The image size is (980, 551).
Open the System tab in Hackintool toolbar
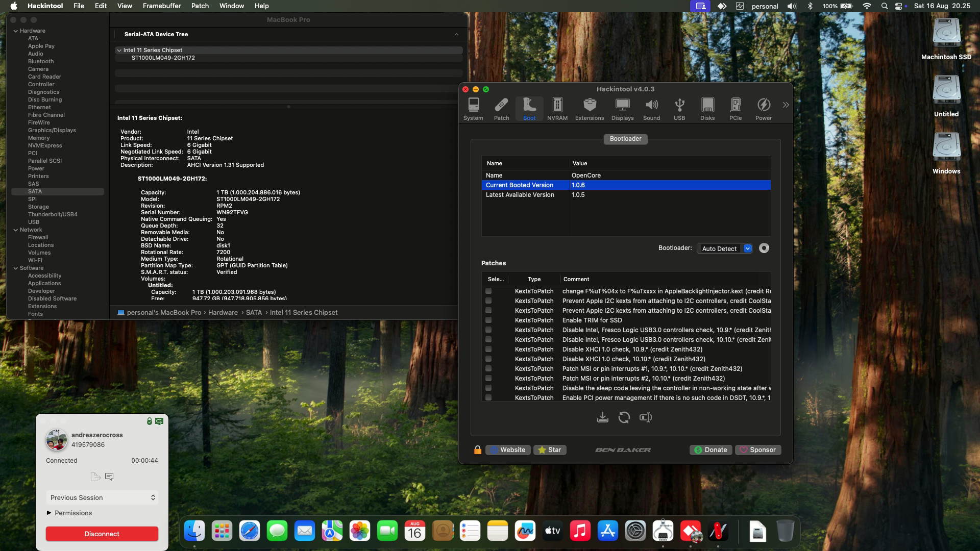473,109
